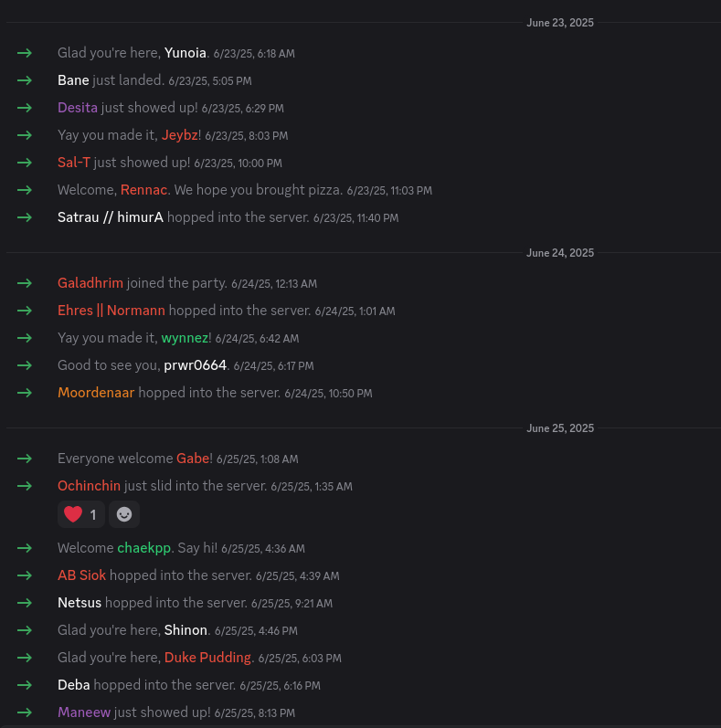This screenshot has height=728, width=721.
Task: Click timestamp 6/25/25, 1:35 AM
Action: click(x=312, y=487)
